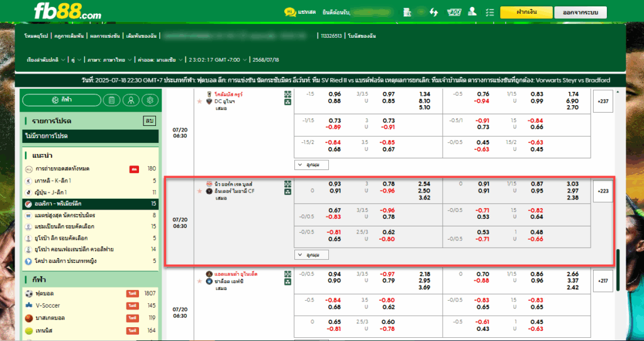
Task: Click the red live badge next to การถ่ายทอดสดทั้งหมด
Action: click(x=133, y=169)
